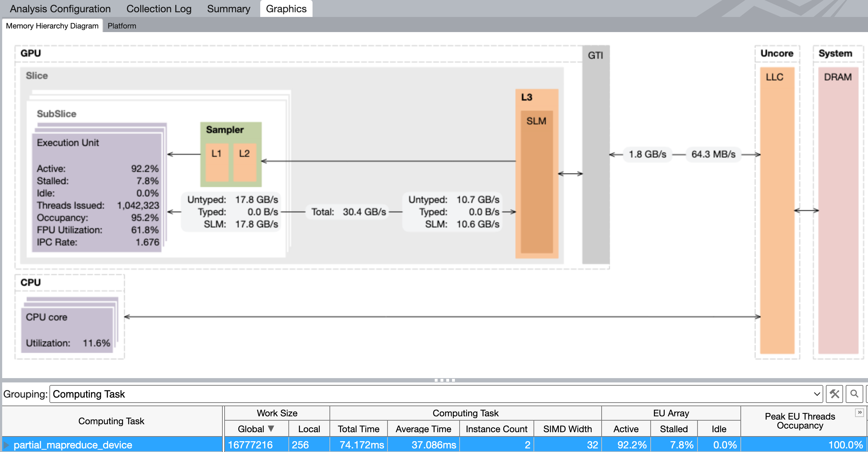The height and width of the screenshot is (452, 868).
Task: Switch to the Analysis Configuration tab
Action: coord(60,8)
